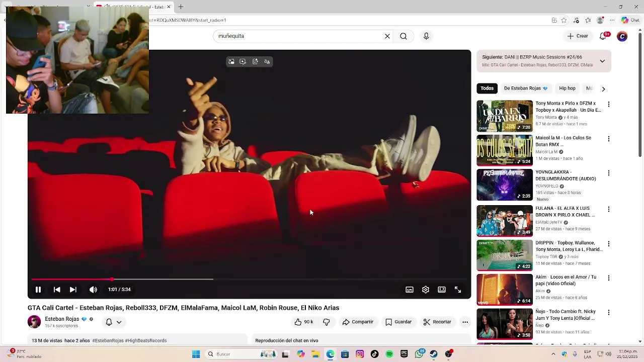Open options for FULANA video
644x362 pixels.
tap(609, 209)
